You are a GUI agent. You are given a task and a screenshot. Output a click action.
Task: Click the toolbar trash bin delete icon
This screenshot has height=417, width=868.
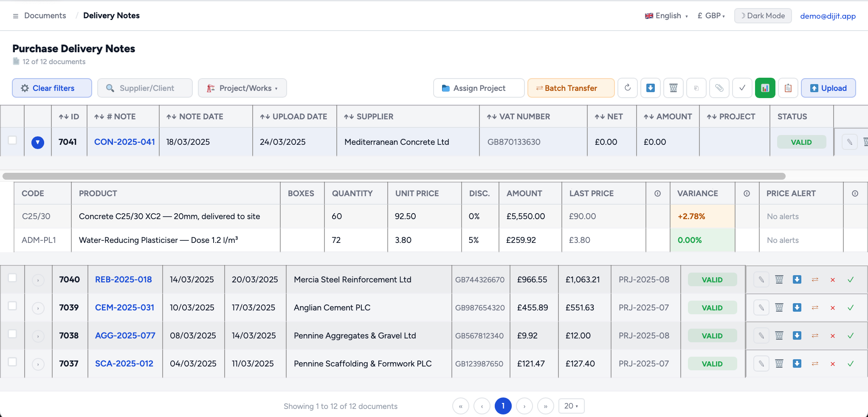point(674,88)
